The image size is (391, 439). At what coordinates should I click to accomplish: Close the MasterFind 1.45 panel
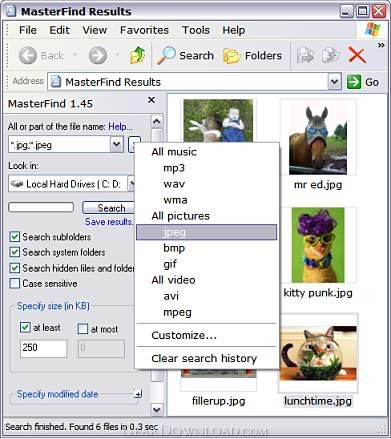(151, 100)
